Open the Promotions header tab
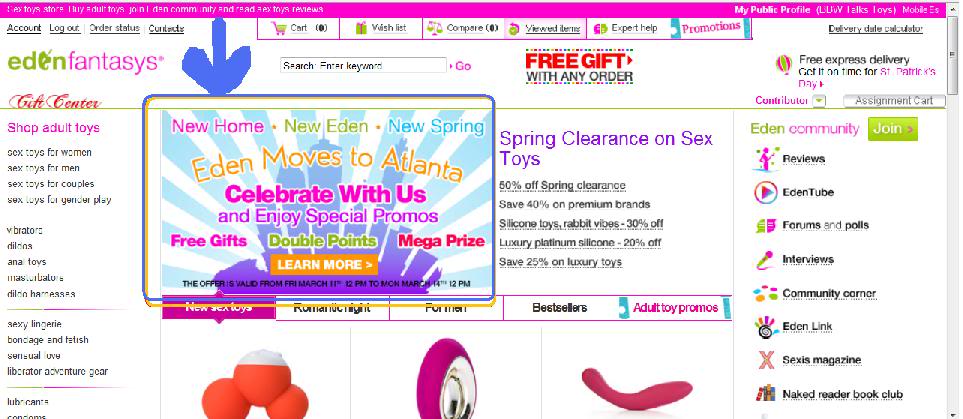The width and height of the screenshot is (963, 419). [x=711, y=28]
